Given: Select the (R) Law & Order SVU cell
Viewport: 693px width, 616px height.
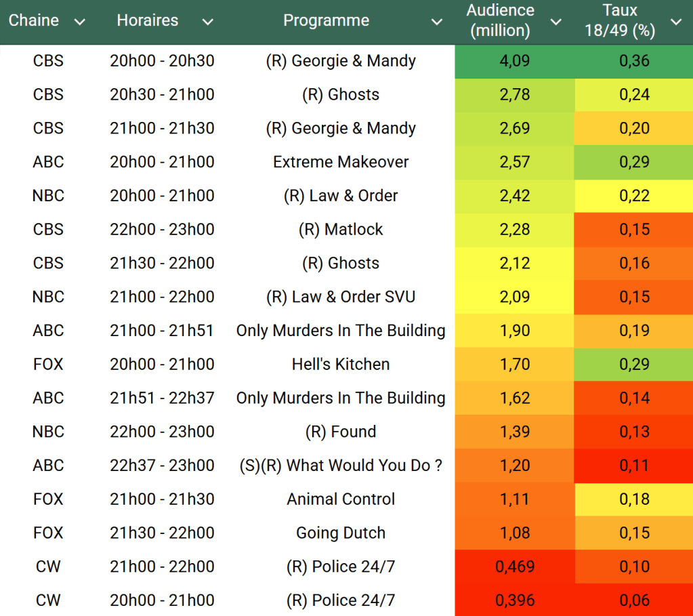Looking at the screenshot, I should [341, 297].
